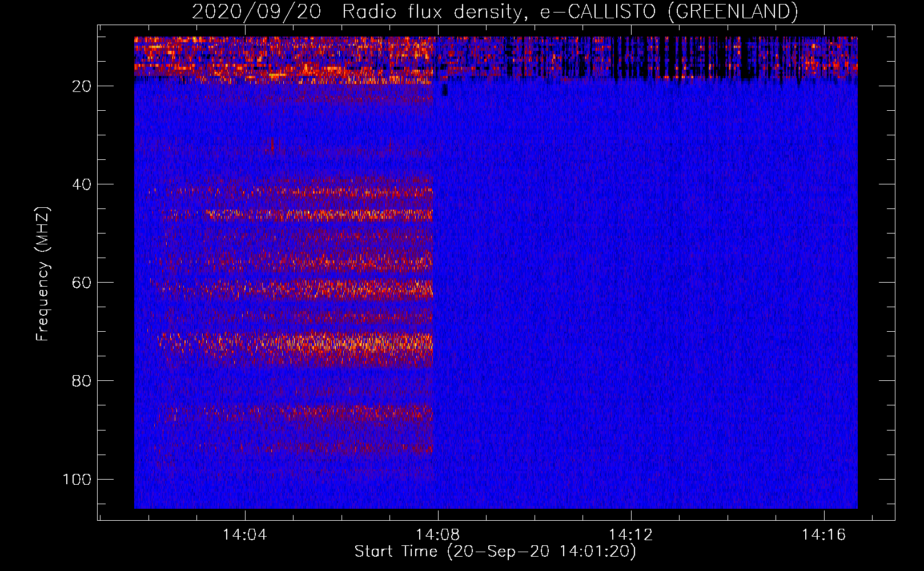This screenshot has height=571, width=924.
Task: Click the 14:08 time axis label
Action: (x=438, y=535)
